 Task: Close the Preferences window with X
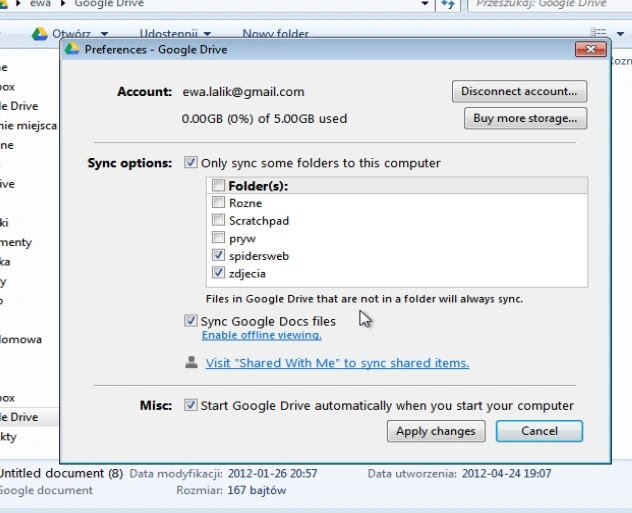point(590,49)
